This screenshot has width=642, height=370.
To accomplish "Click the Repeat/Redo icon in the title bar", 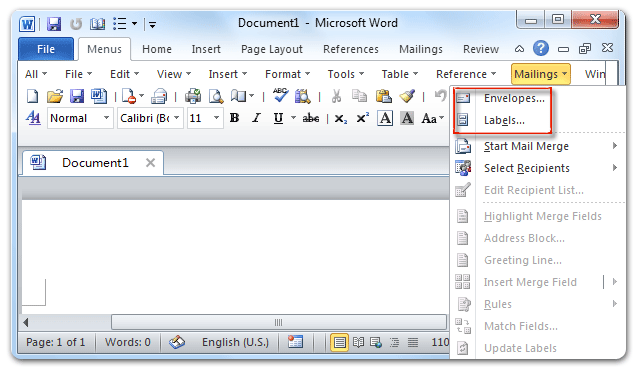I will tap(76, 24).
